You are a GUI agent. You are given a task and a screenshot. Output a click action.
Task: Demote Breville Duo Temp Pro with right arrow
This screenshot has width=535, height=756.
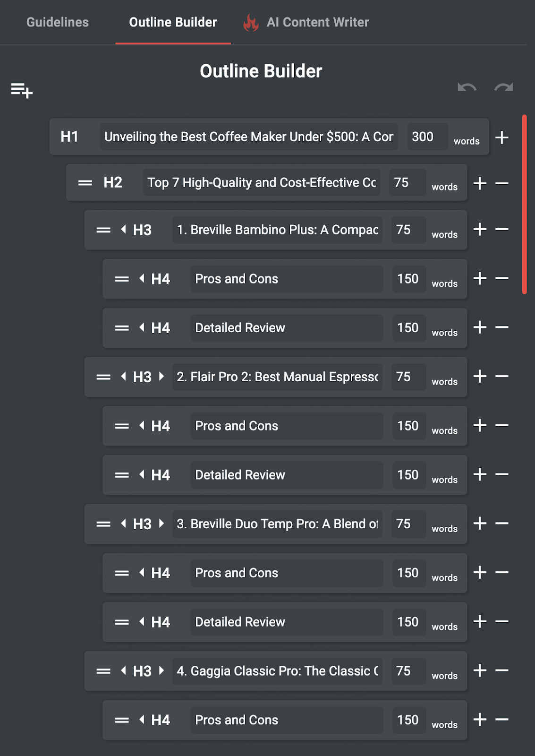[162, 524]
